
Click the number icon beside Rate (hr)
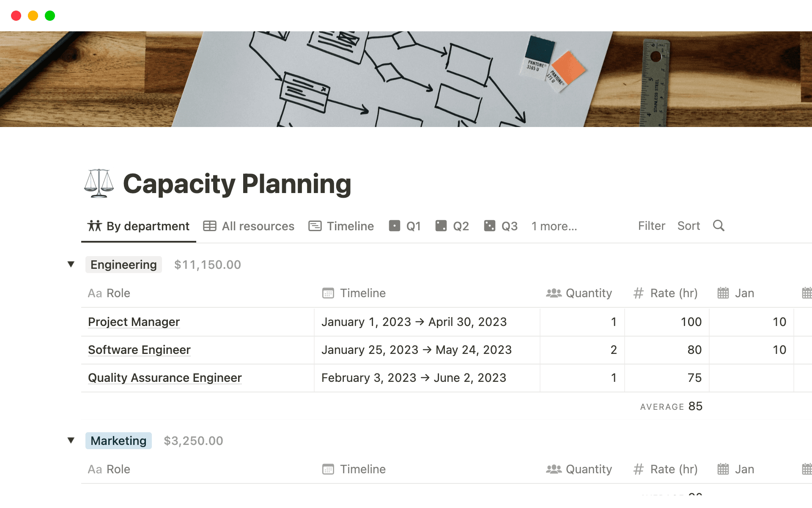click(x=638, y=293)
